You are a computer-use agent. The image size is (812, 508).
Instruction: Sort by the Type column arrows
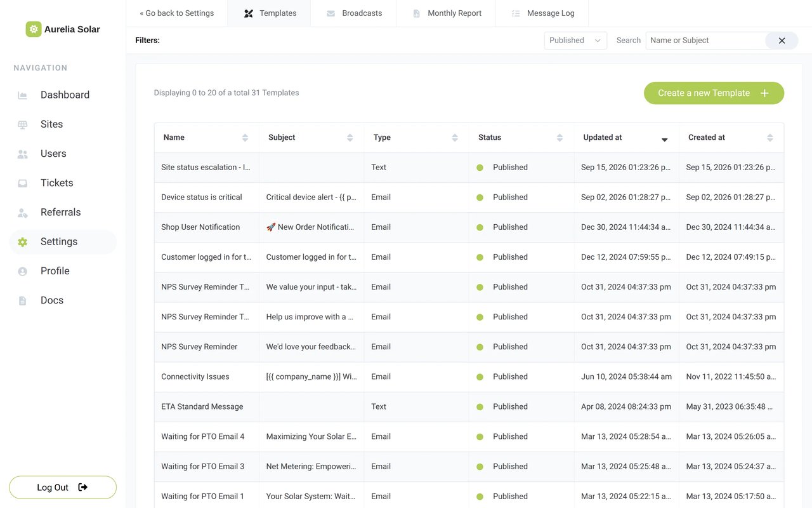(x=455, y=138)
